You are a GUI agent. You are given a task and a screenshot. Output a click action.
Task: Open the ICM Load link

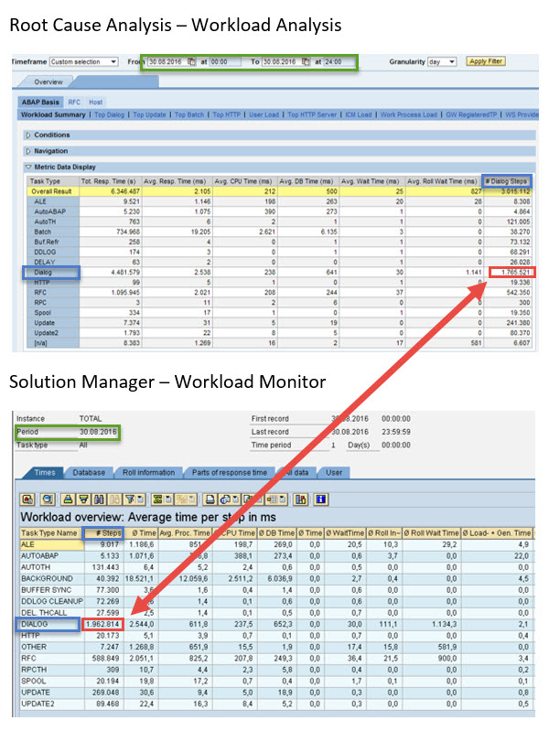click(x=358, y=114)
